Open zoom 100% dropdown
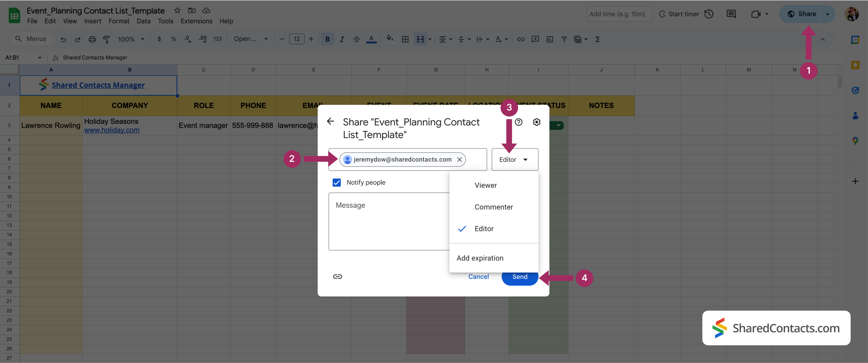868x363 pixels. pyautogui.click(x=131, y=39)
